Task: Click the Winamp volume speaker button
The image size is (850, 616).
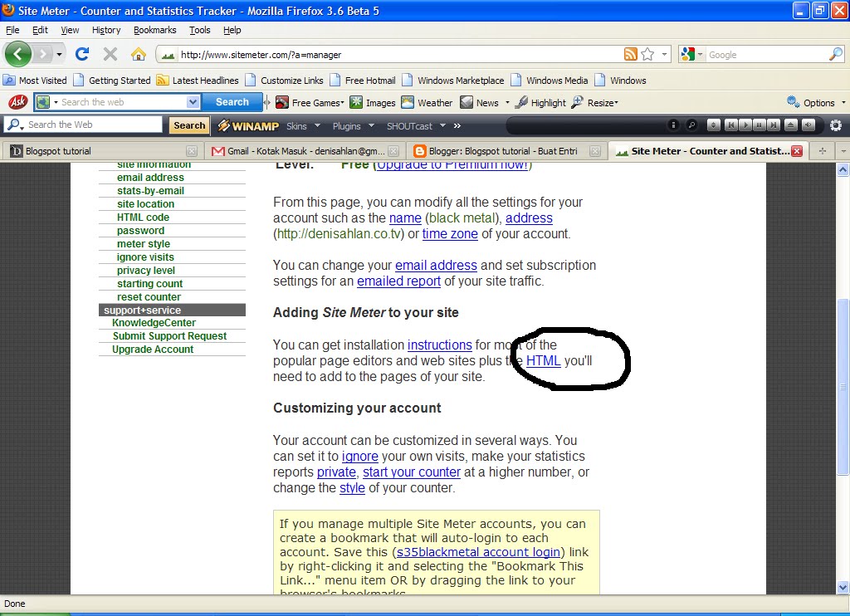Action: (x=808, y=125)
